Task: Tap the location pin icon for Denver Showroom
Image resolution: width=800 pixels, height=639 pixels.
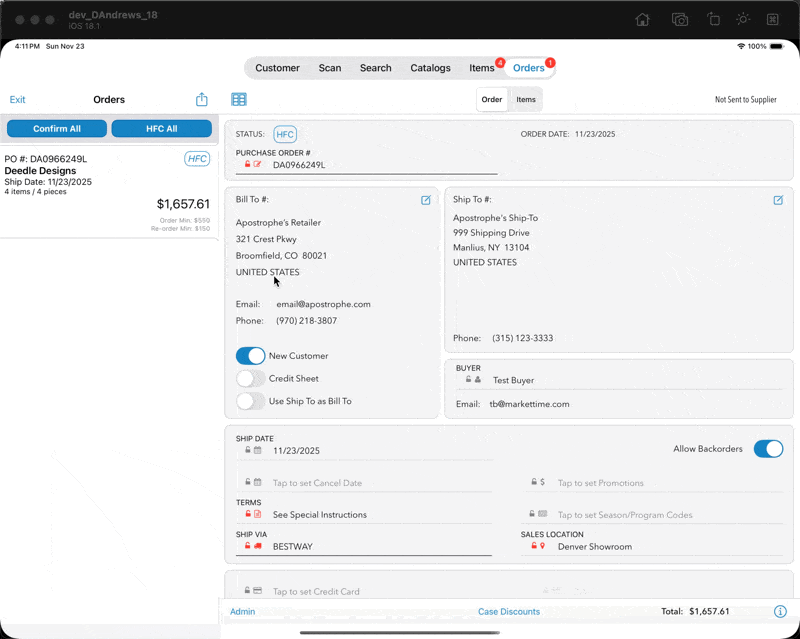Action: tap(542, 546)
